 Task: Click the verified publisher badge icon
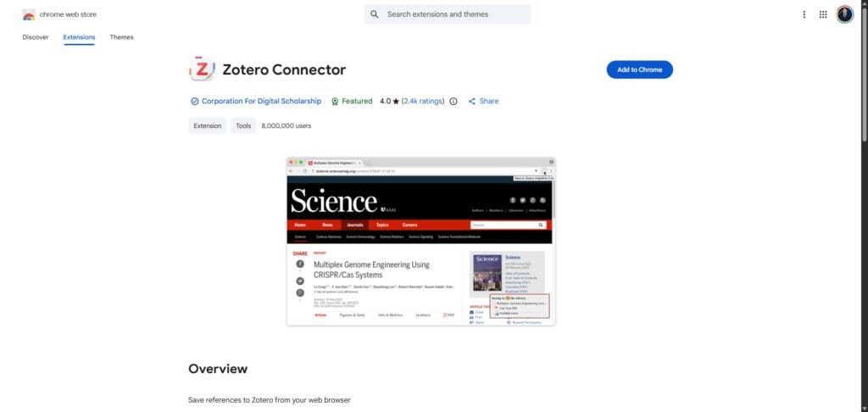(x=194, y=102)
